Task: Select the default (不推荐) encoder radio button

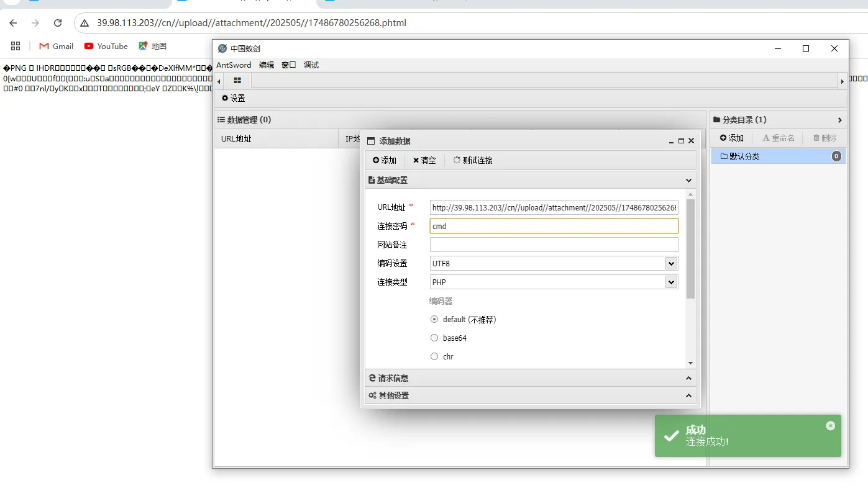Action: pyautogui.click(x=434, y=320)
